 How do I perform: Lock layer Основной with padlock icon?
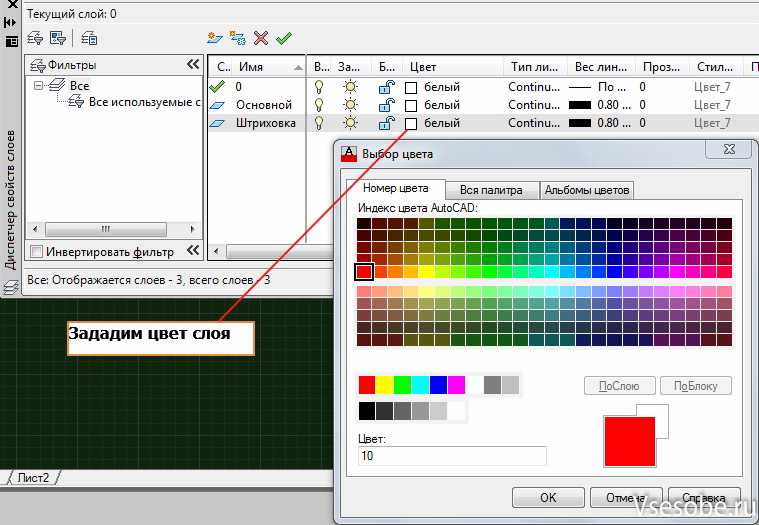386,105
